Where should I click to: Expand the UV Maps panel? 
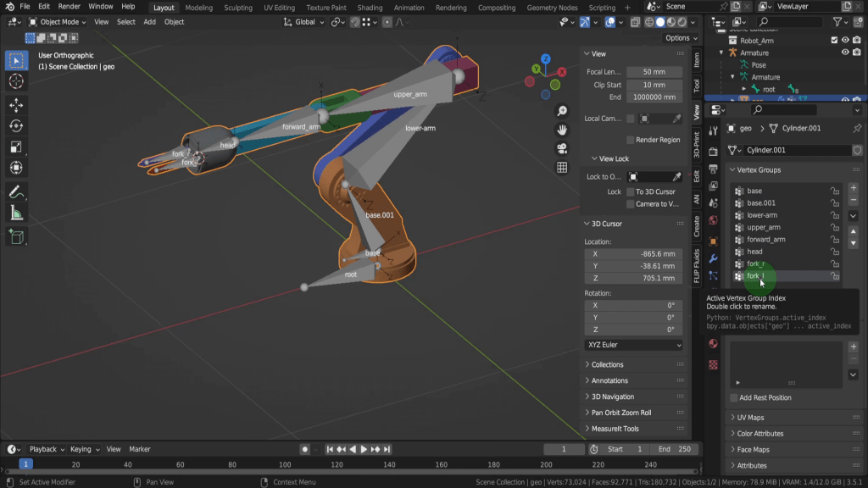coord(750,418)
